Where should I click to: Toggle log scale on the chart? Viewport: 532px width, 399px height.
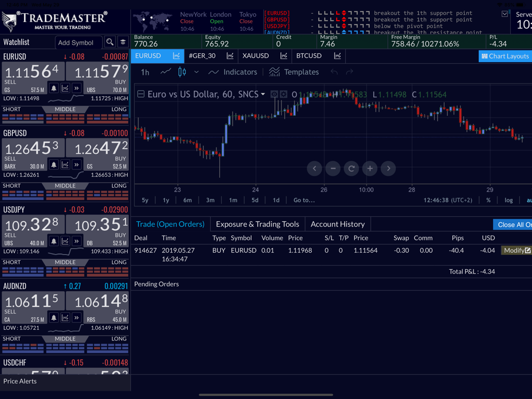click(509, 200)
